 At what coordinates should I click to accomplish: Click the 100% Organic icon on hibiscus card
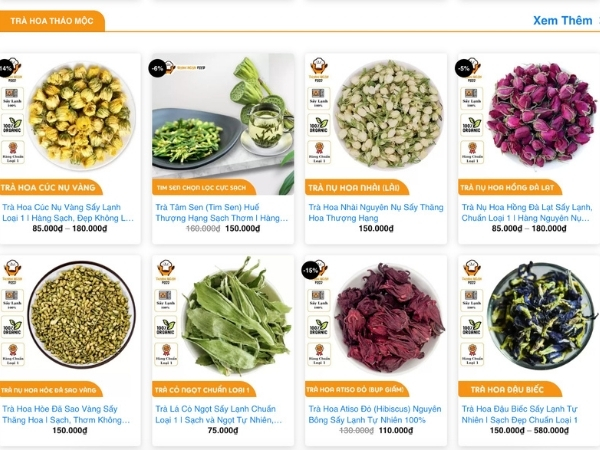point(319,327)
